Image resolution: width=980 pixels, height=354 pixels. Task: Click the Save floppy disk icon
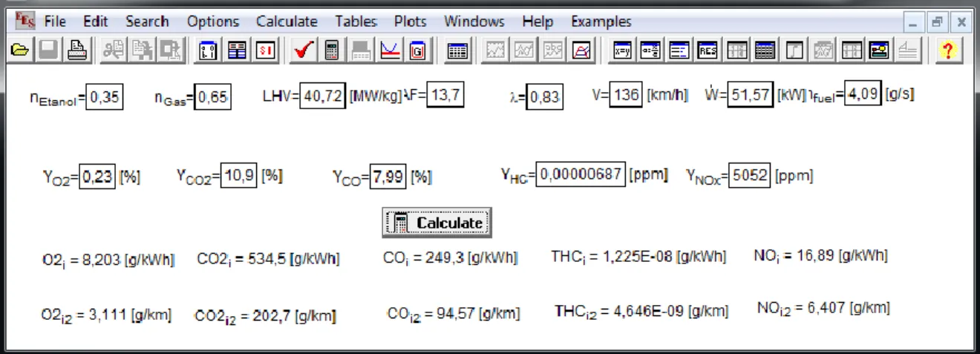pyautogui.click(x=48, y=50)
